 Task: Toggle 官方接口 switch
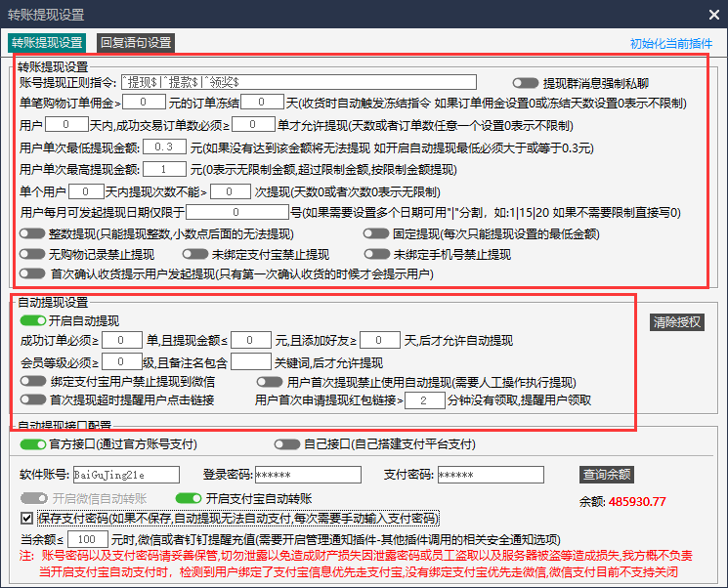pos(32,444)
